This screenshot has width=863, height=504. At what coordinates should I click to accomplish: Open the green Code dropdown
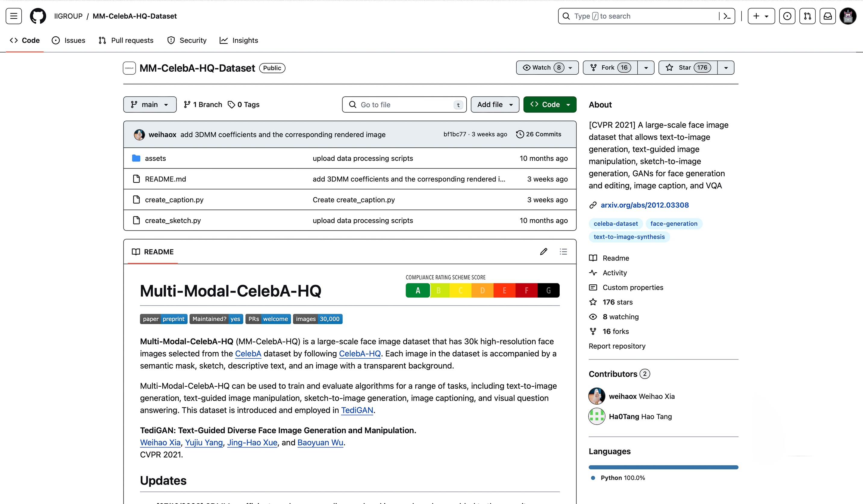(550, 105)
